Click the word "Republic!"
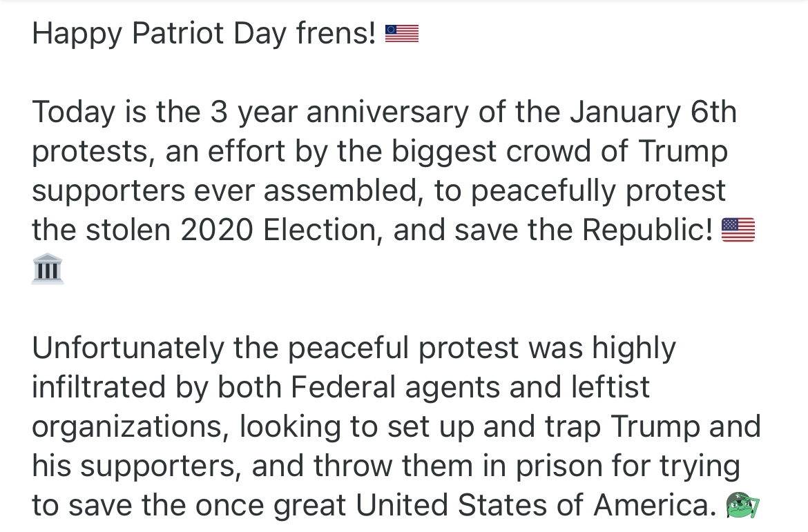 pyautogui.click(x=647, y=230)
